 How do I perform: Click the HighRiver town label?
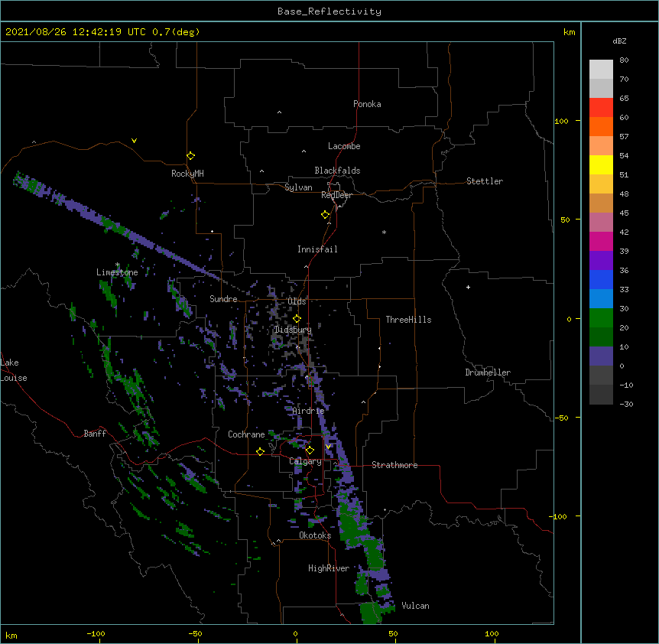click(329, 568)
